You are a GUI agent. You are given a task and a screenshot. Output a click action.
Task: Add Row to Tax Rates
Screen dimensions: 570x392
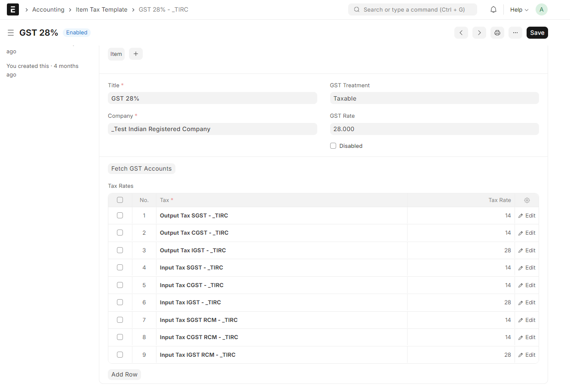[x=124, y=374]
